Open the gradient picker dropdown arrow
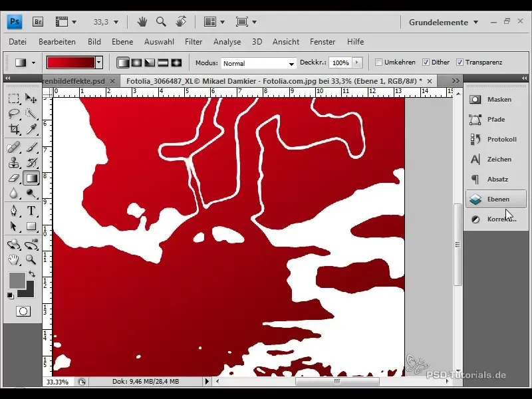The width and height of the screenshot is (532, 399). pos(99,63)
